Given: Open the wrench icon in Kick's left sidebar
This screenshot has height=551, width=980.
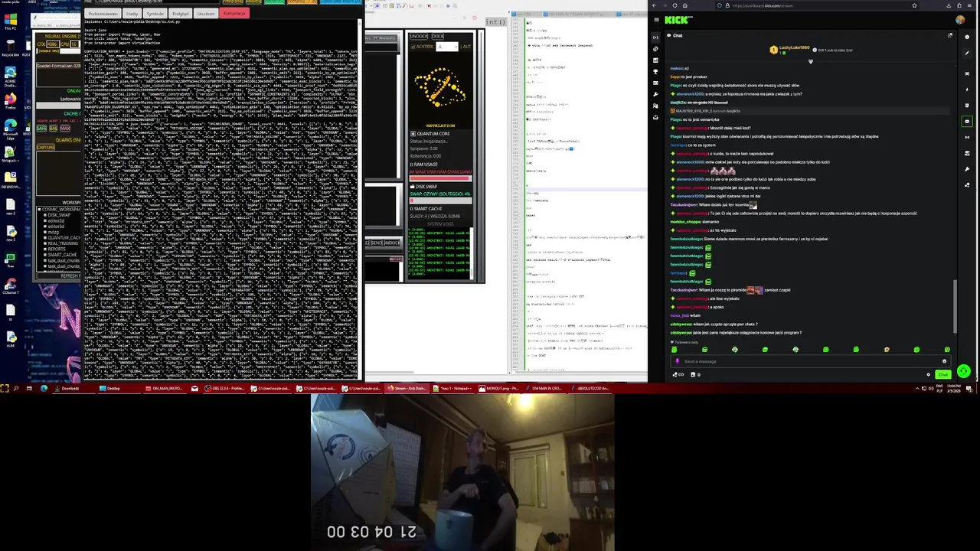Looking at the screenshot, I should tap(655, 95).
